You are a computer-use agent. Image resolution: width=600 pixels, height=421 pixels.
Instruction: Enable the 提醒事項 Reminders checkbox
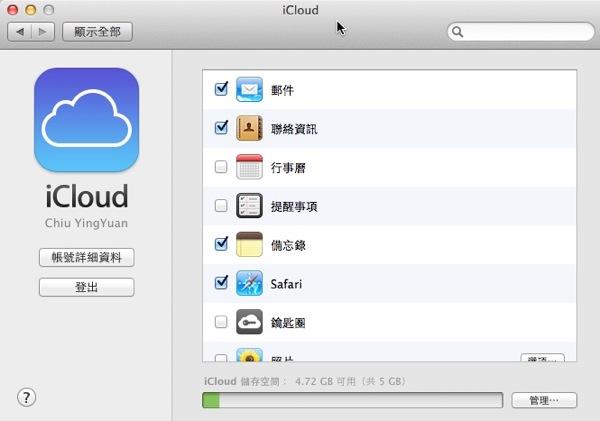pos(221,206)
